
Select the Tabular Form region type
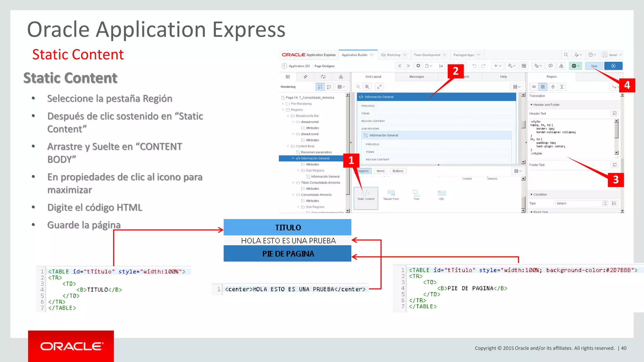[x=391, y=195]
